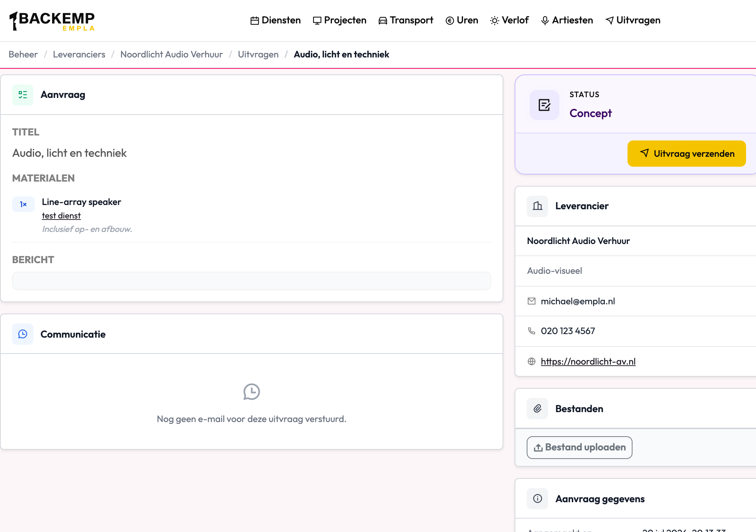Image resolution: width=756 pixels, height=532 pixels.
Task: Click the Bestand uploaden button
Action: [580, 448]
